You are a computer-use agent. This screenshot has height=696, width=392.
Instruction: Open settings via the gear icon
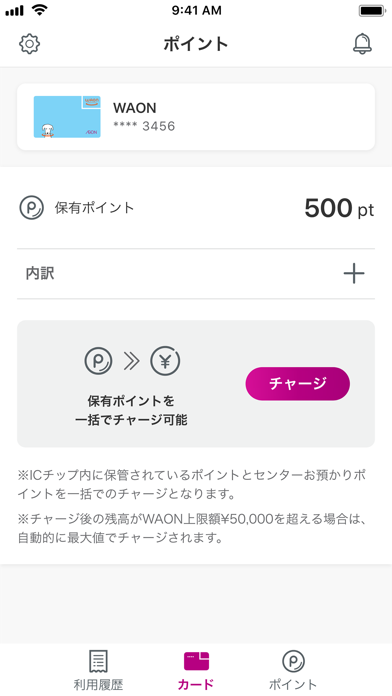30,44
